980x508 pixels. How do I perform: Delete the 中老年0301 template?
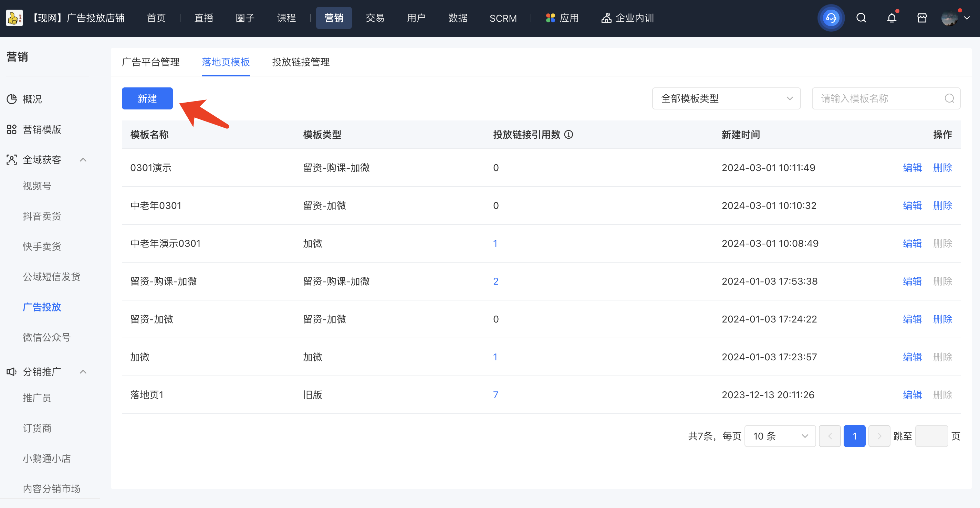(x=943, y=205)
